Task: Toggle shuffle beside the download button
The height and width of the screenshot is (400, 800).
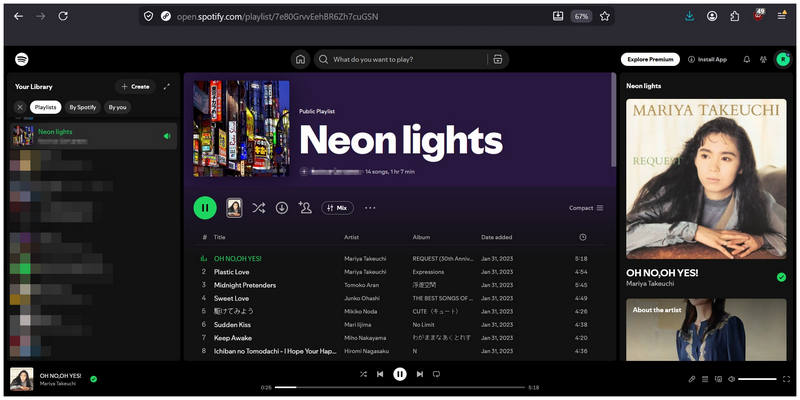Action: coord(258,208)
